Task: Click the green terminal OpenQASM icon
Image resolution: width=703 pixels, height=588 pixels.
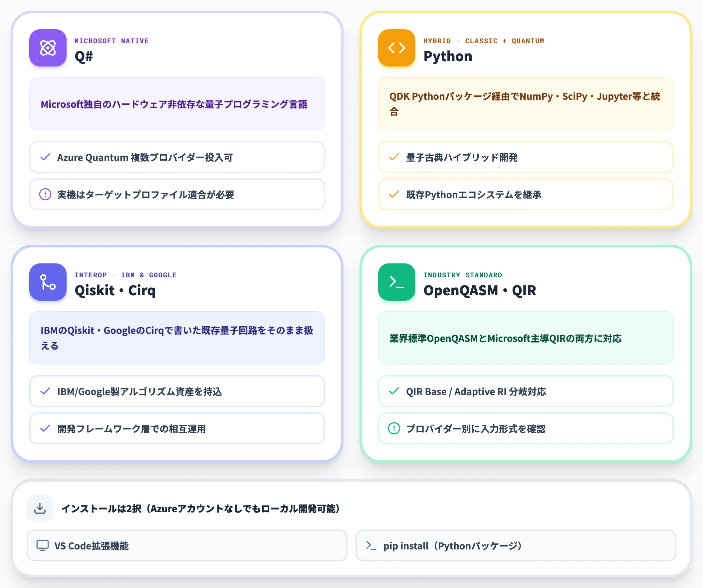Action: (397, 282)
